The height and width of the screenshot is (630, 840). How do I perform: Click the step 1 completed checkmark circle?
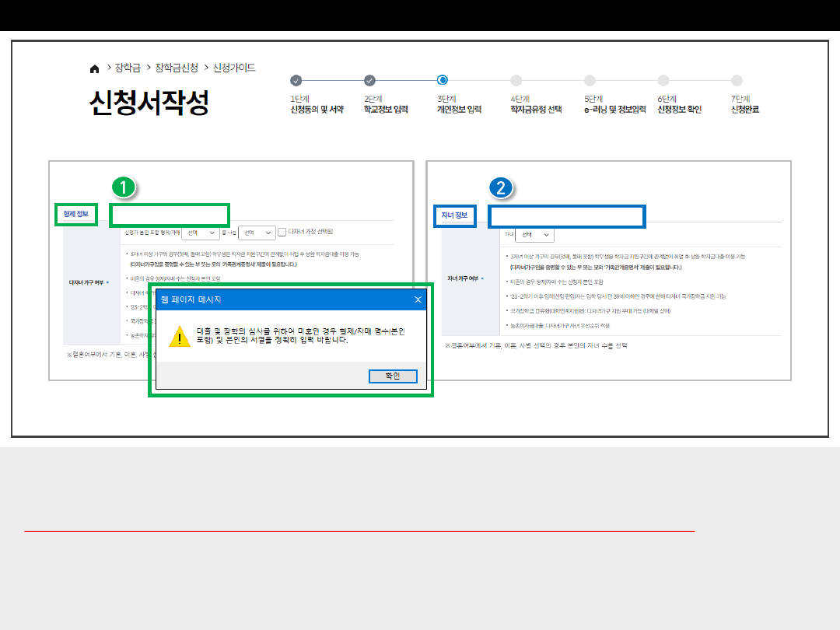pyautogui.click(x=296, y=80)
